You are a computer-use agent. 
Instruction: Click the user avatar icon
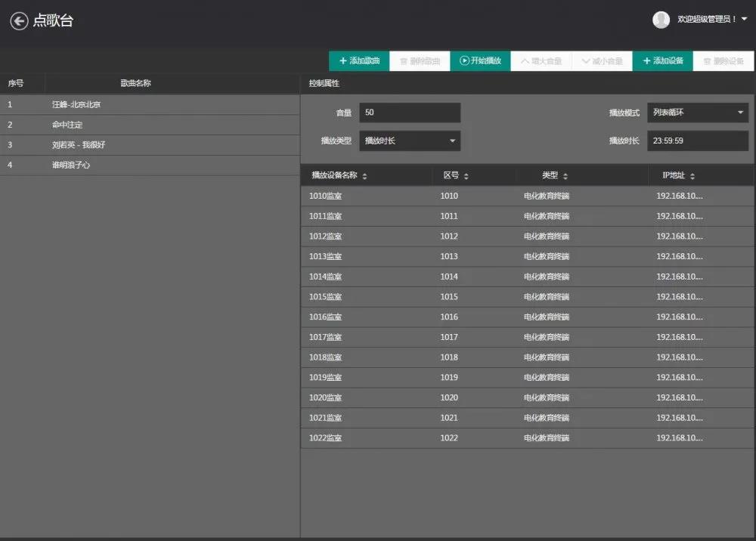pos(661,20)
